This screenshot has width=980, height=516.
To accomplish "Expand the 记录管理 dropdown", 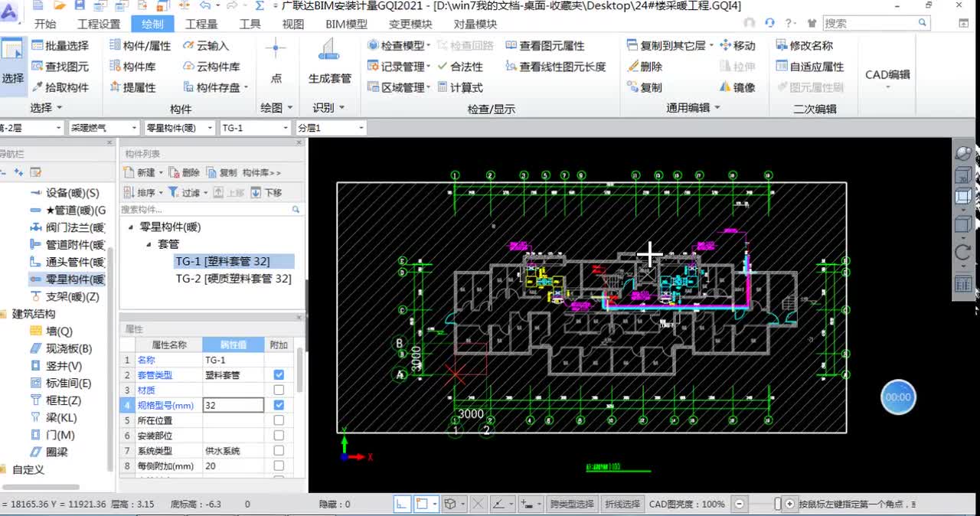I will [x=429, y=67].
